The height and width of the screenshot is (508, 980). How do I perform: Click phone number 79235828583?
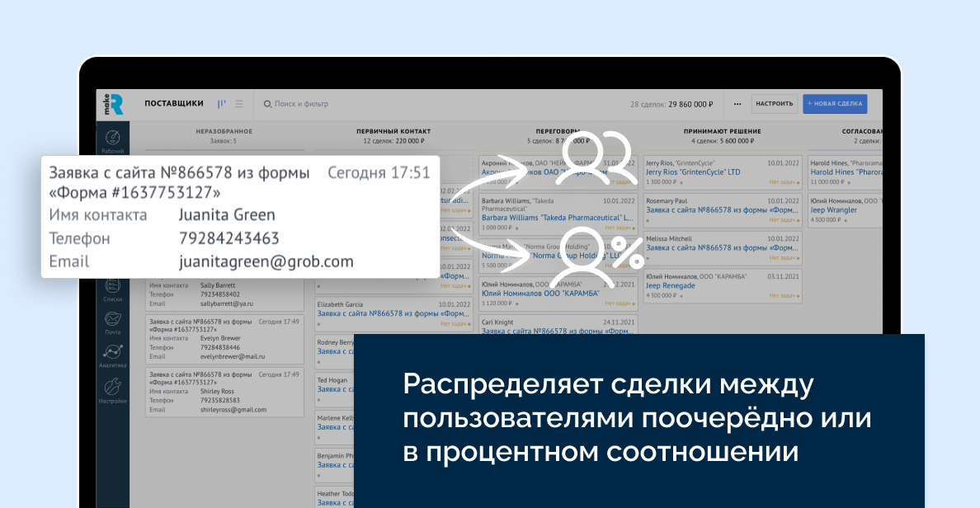(x=219, y=401)
